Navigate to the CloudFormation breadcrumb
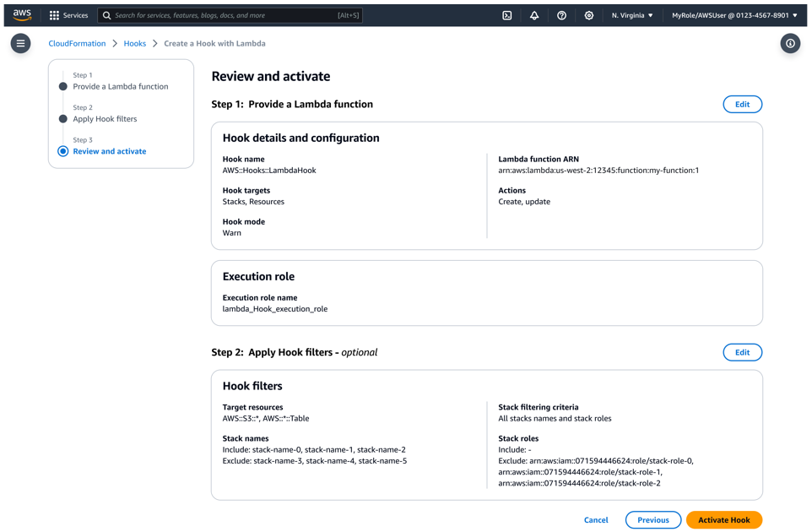 [77, 43]
